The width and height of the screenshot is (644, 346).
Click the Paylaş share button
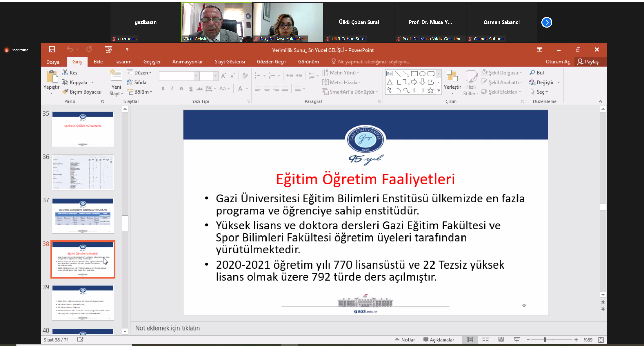coord(588,62)
